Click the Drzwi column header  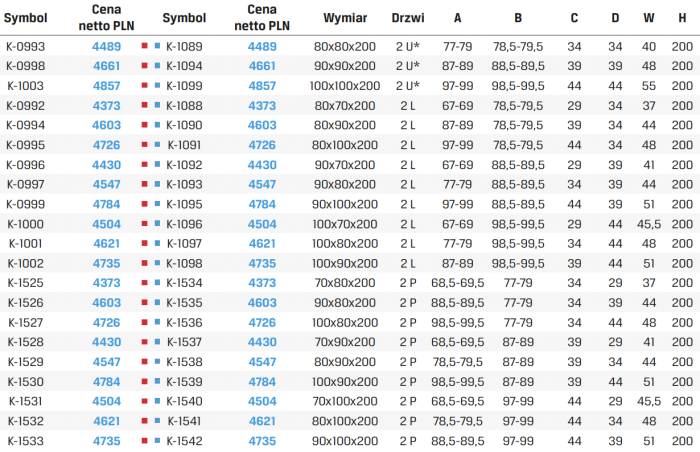[x=408, y=18]
